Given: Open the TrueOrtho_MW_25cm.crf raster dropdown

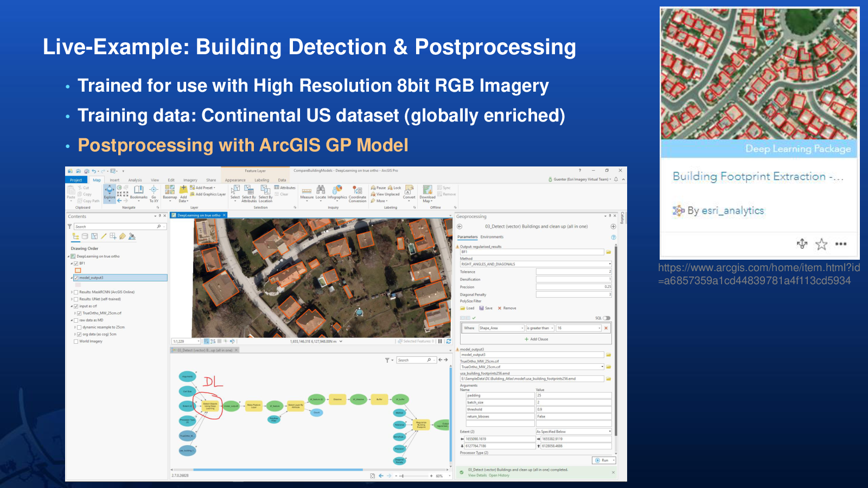Looking at the screenshot, I should pyautogui.click(x=602, y=367).
